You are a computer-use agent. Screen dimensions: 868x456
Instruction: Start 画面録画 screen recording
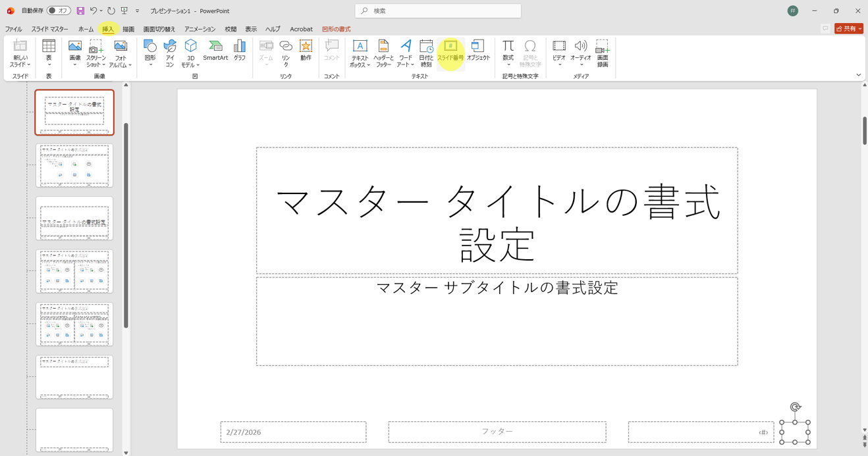coord(602,53)
